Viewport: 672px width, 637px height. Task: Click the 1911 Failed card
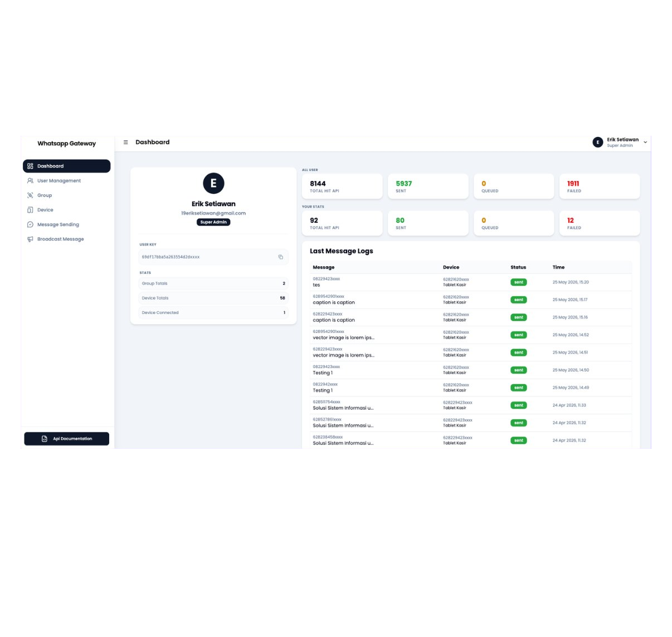click(600, 186)
